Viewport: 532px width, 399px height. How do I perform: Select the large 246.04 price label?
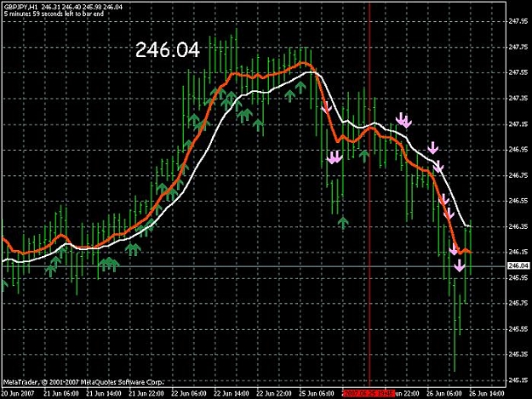coord(168,50)
